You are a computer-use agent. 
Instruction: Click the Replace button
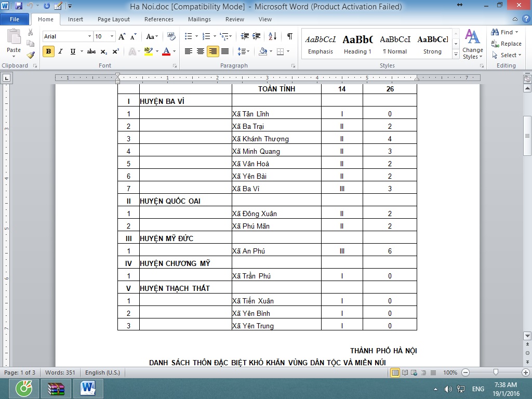tap(507, 44)
